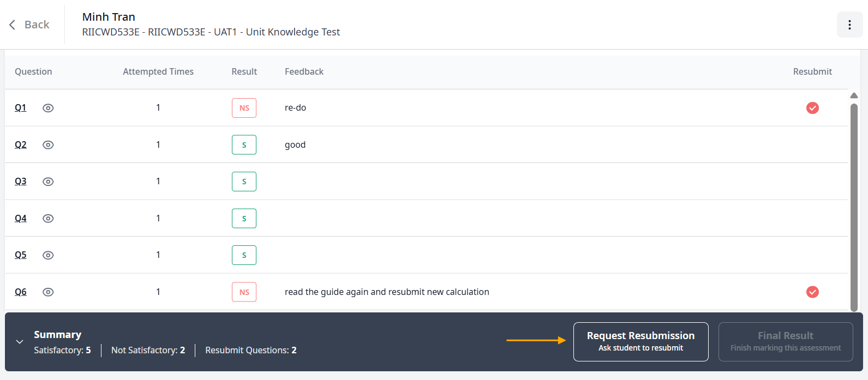
Task: Open question Q1 link
Action: tap(21, 108)
